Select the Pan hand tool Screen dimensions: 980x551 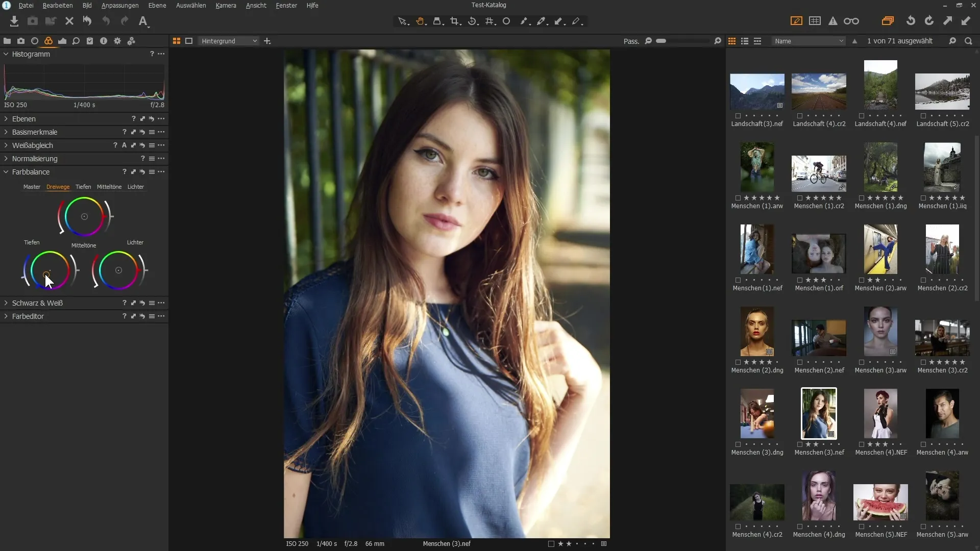pos(420,21)
